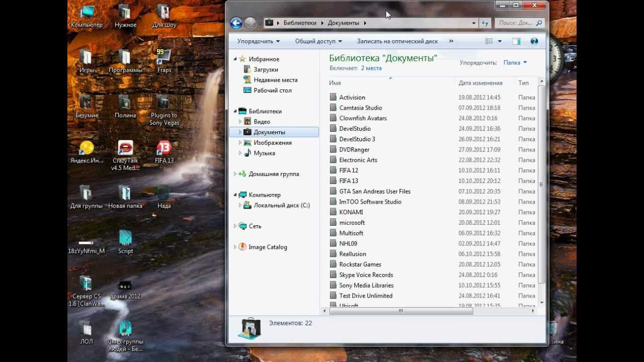Open address bar history dropdown
644x362 pixels.
click(x=473, y=23)
